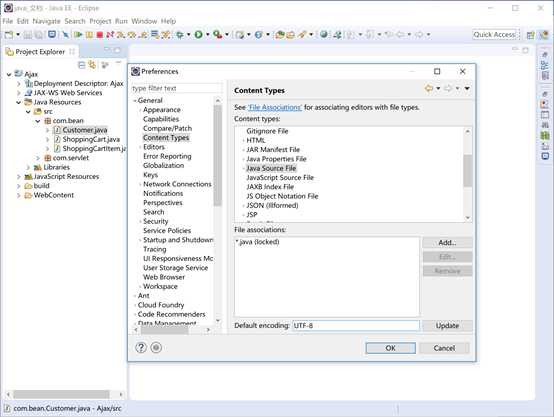Open the Run configurations dropdown arrow

point(208,35)
